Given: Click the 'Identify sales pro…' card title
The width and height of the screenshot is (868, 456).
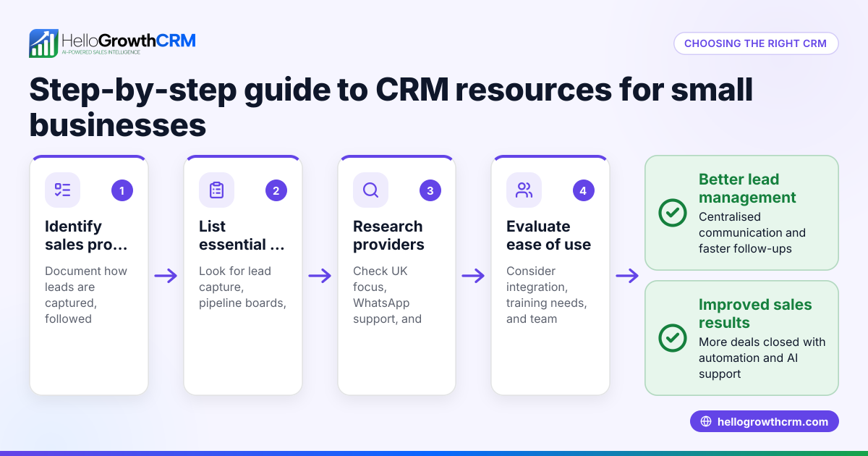Looking at the screenshot, I should click(x=86, y=235).
